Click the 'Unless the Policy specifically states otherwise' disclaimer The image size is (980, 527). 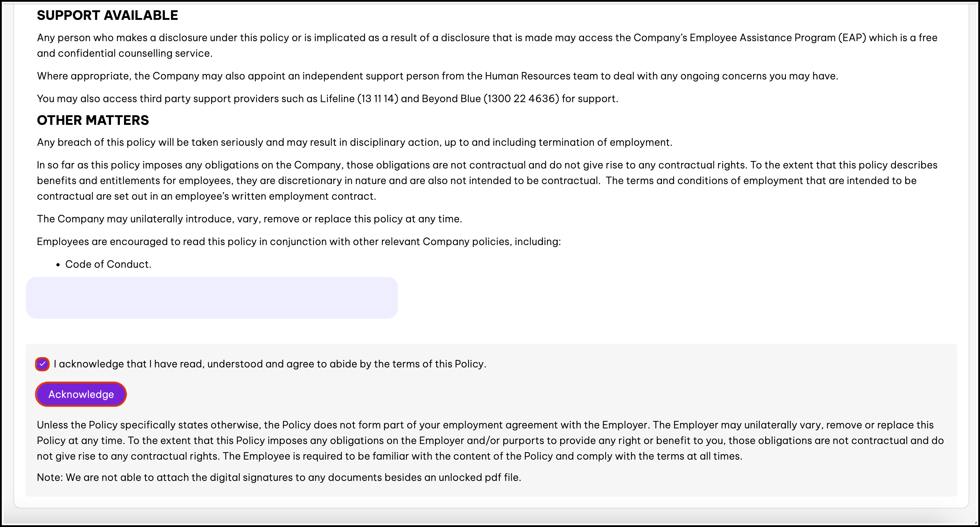(490, 440)
